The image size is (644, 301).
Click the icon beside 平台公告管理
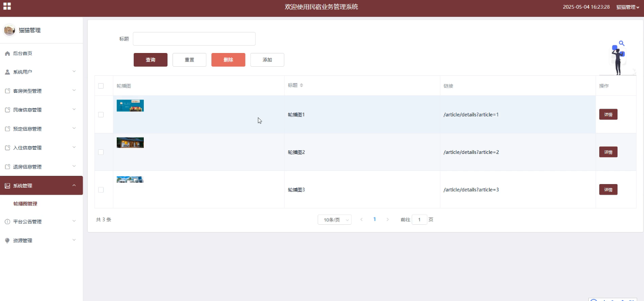(7, 222)
